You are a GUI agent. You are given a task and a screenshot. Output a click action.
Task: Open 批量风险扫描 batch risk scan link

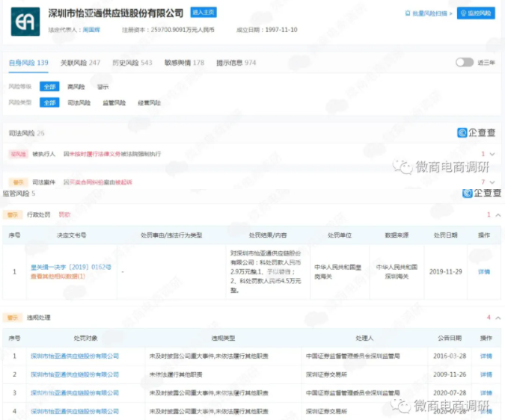(429, 13)
